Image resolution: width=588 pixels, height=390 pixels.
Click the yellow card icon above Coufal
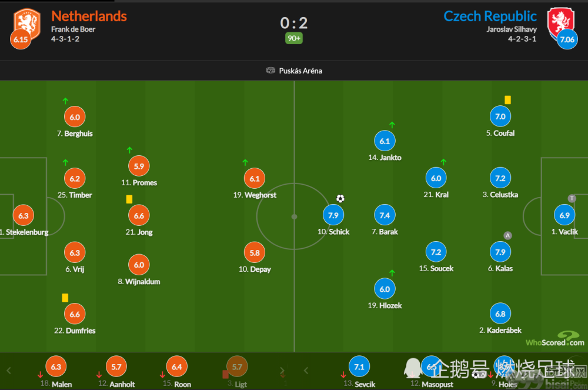(507, 100)
